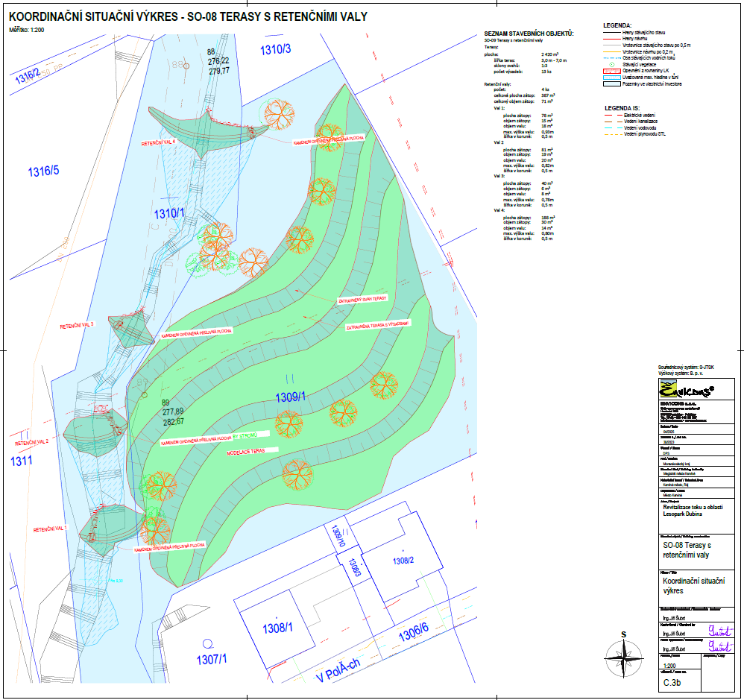
Task: Click the red hatched riprap legend symbol
Action: [x=612, y=71]
